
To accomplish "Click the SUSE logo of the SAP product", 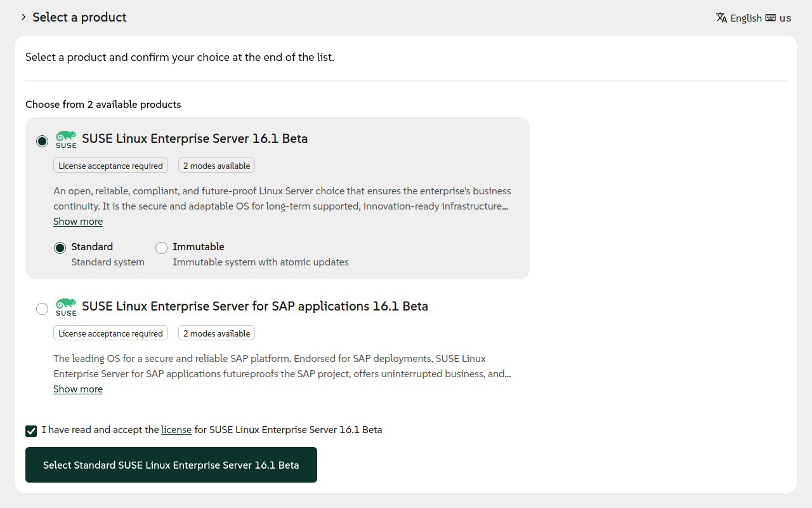I will pos(66,307).
